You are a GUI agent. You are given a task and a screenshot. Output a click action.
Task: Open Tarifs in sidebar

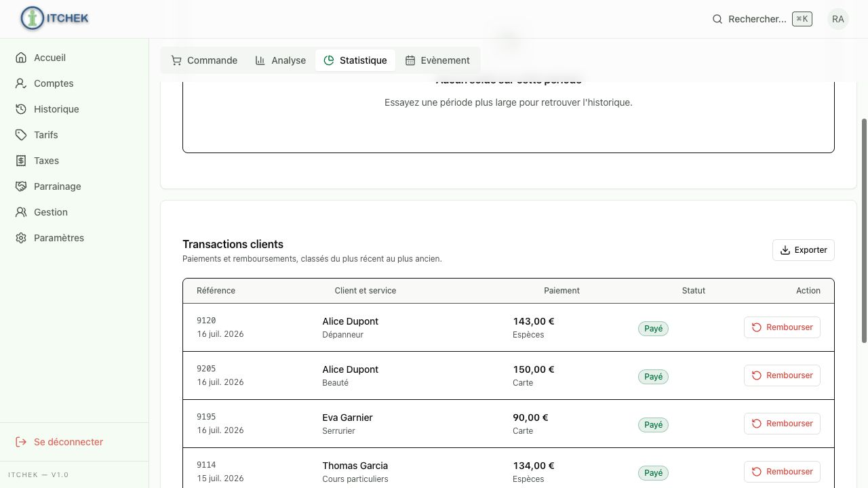(x=75, y=135)
